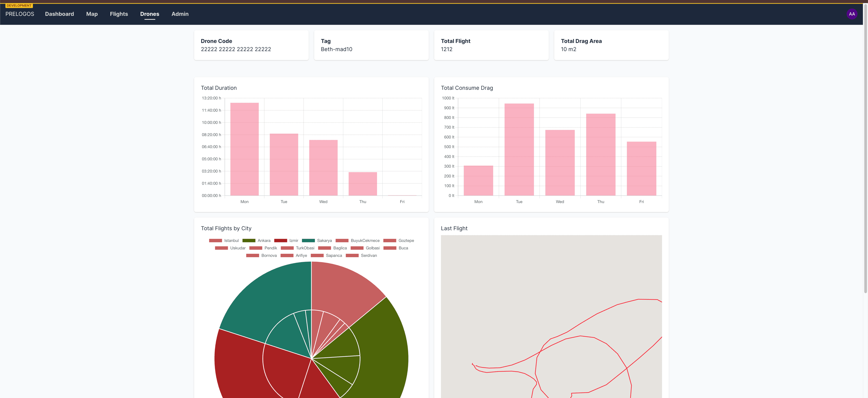Toggle Serdivan legend swatch

tap(352, 256)
